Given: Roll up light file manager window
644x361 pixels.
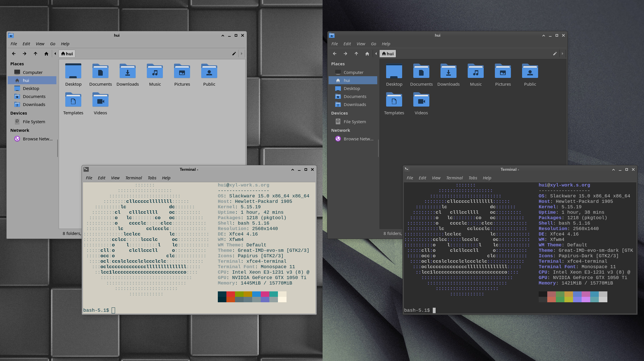Looking at the screenshot, I should [x=223, y=36].
